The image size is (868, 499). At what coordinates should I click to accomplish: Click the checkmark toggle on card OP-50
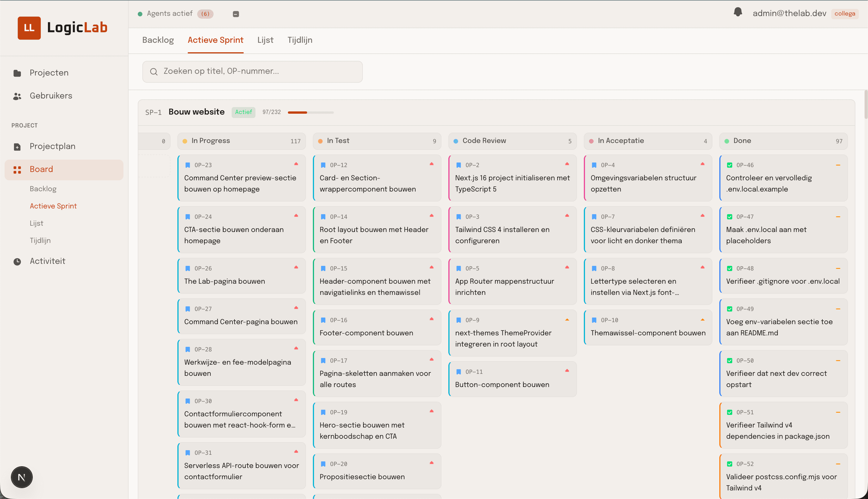pyautogui.click(x=730, y=361)
